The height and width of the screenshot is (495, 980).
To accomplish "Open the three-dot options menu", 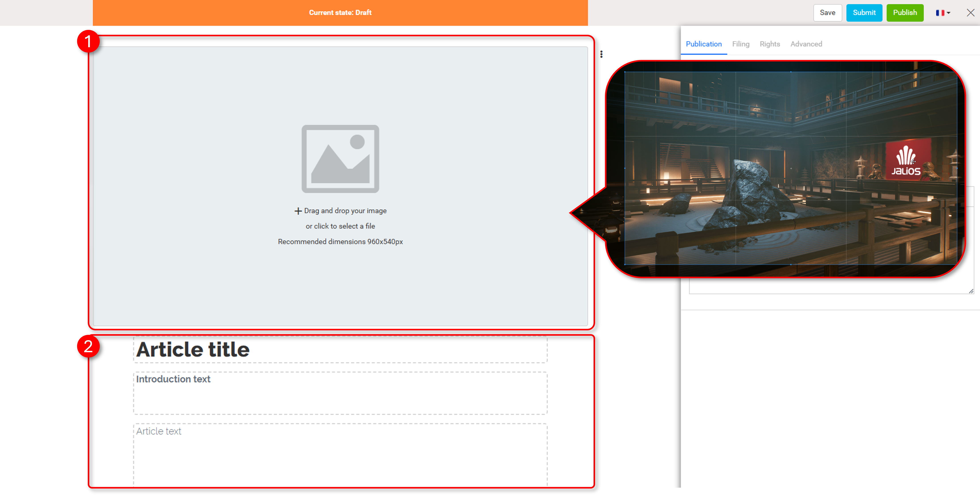I will pos(601,54).
